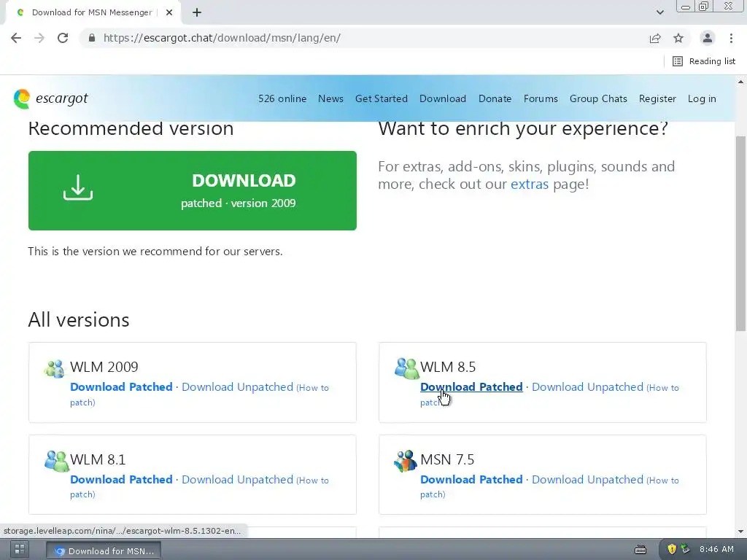
Task: Click the WLM 8.1 messenger icon
Action: tap(57, 461)
